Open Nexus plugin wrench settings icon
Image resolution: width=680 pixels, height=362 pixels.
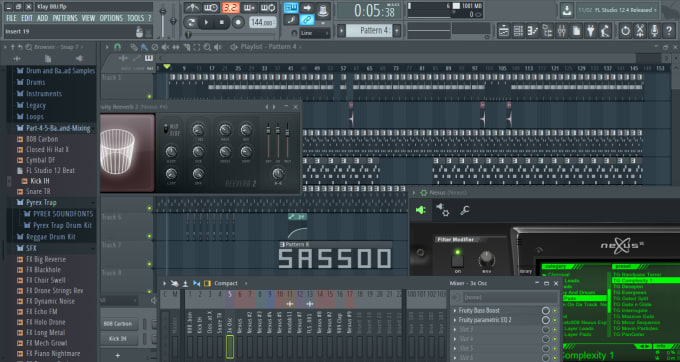(464, 211)
